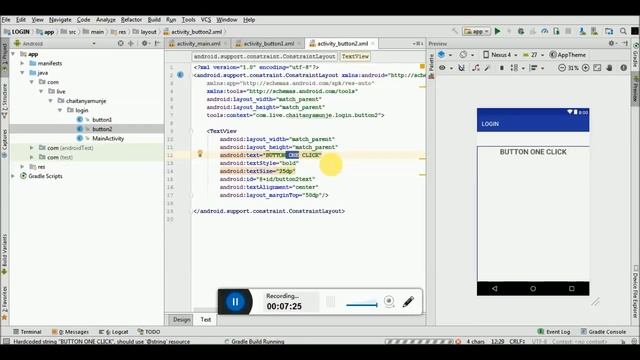640x360 pixels.
Task: Run the app with green play button
Action: click(498, 31)
